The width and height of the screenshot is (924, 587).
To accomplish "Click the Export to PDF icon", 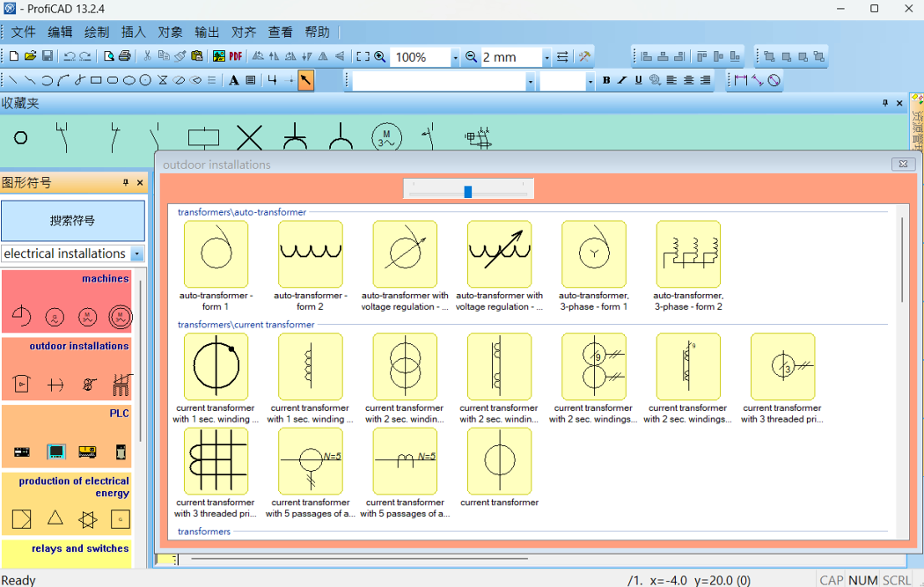I will click(x=236, y=57).
